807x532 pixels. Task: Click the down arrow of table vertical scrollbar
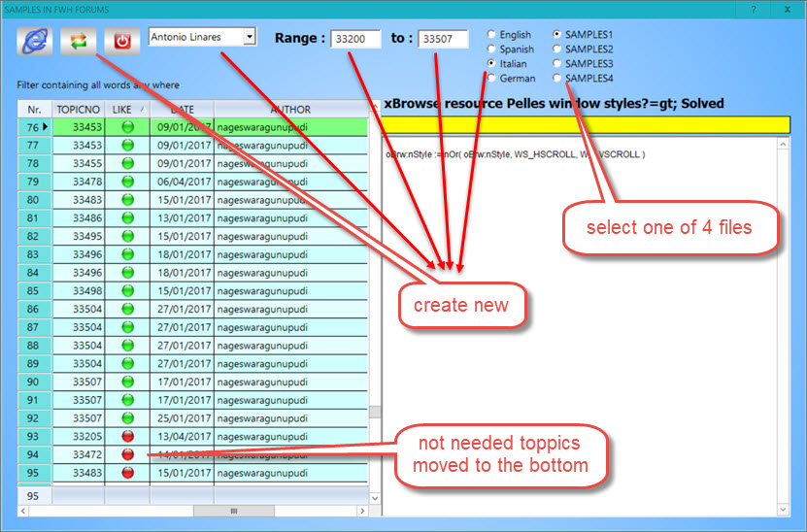coord(375,498)
